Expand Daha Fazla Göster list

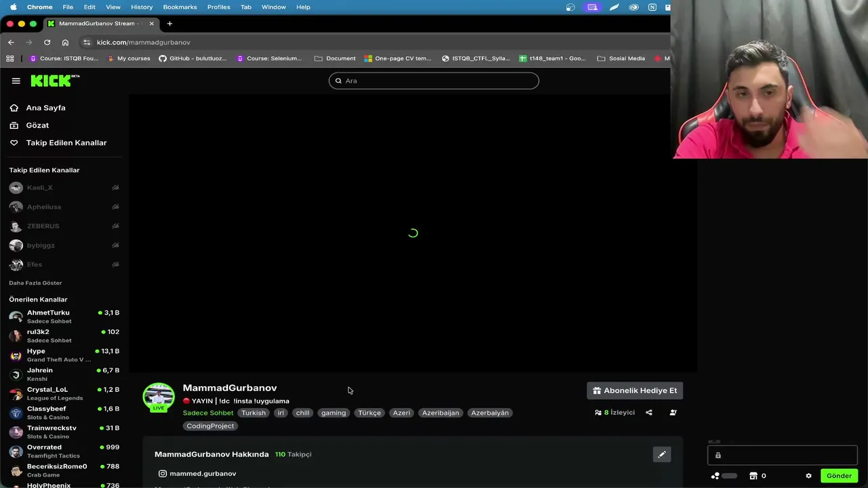pyautogui.click(x=35, y=283)
